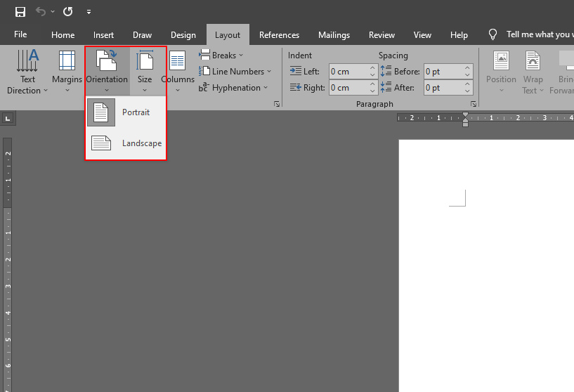
Task: Increase the Spacing After value
Action: point(467,84)
